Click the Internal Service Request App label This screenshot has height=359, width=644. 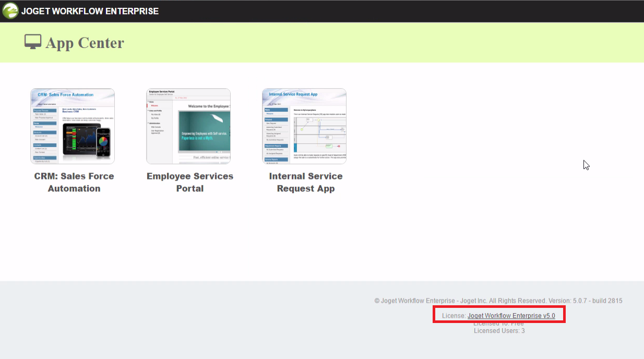(306, 182)
